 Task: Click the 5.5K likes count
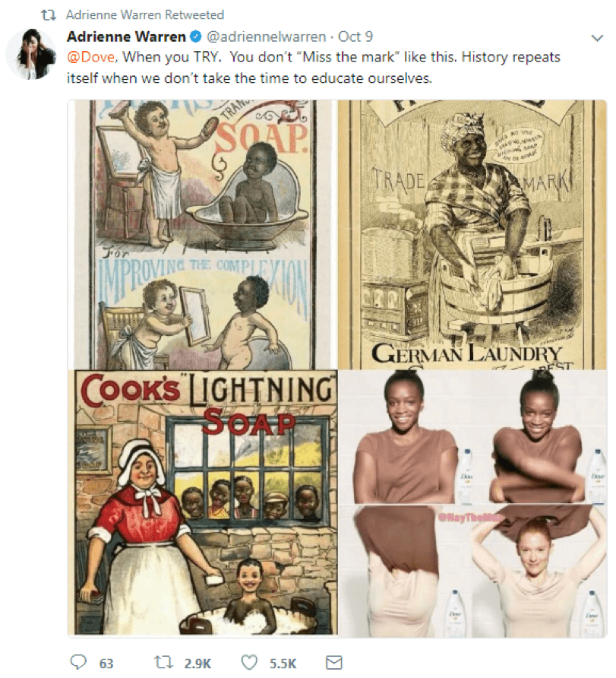coord(283,664)
